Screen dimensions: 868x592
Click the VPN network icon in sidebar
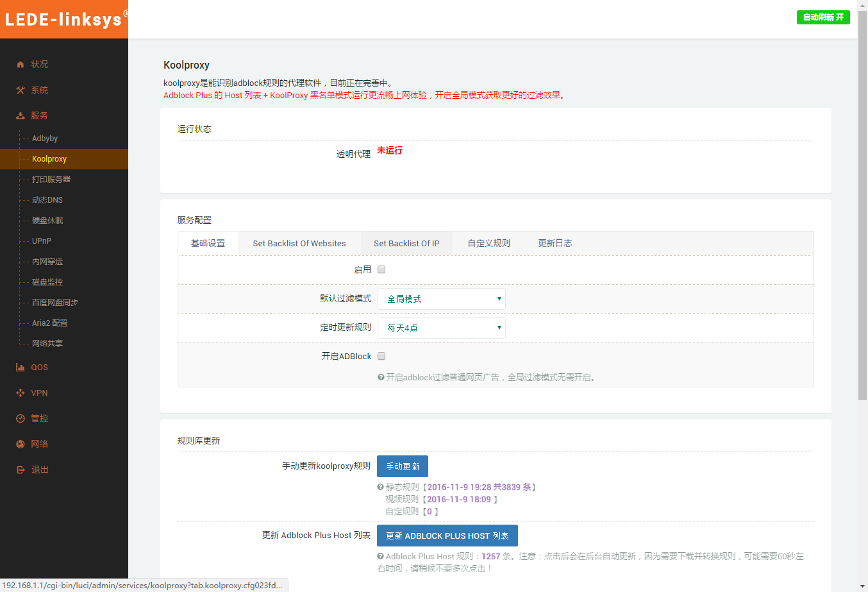[21, 393]
